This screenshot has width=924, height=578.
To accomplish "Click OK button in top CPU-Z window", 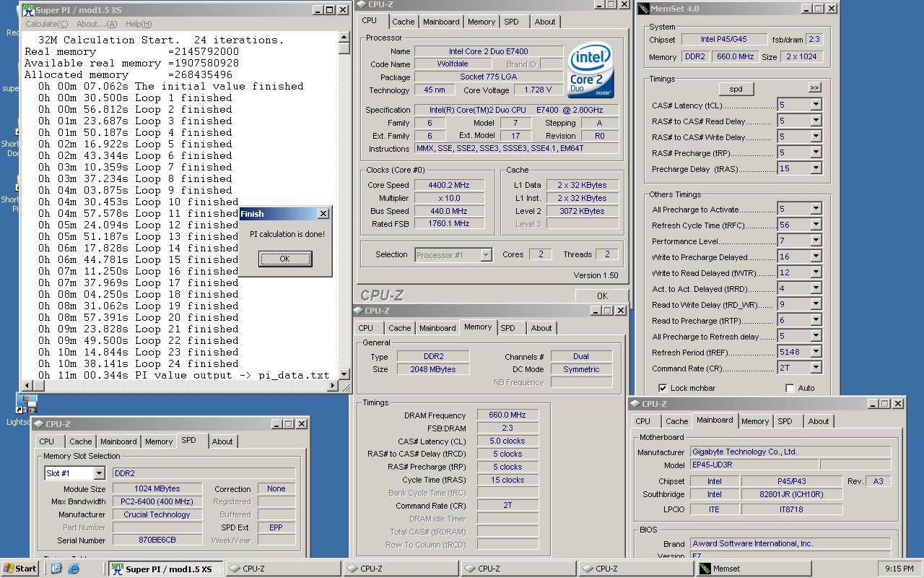I will click(x=602, y=296).
